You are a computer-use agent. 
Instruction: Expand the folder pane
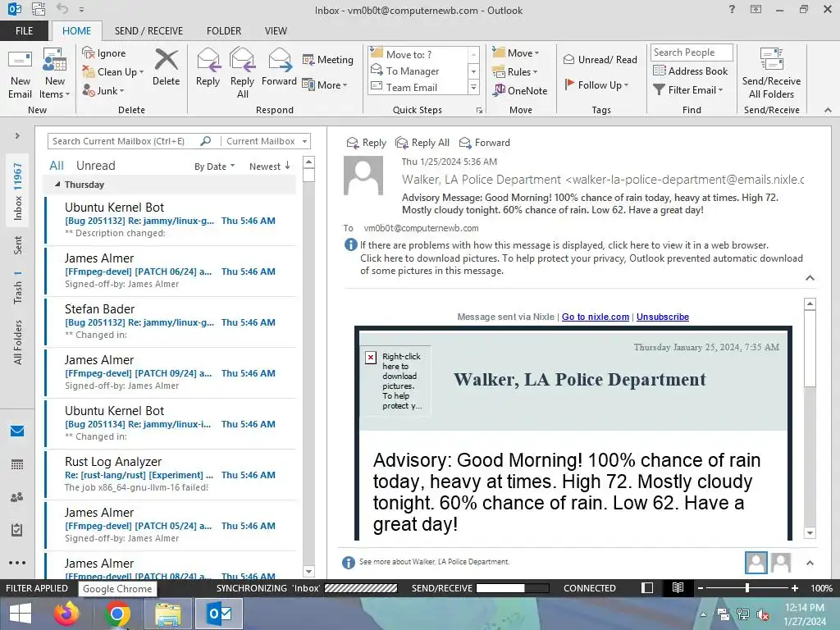17,136
